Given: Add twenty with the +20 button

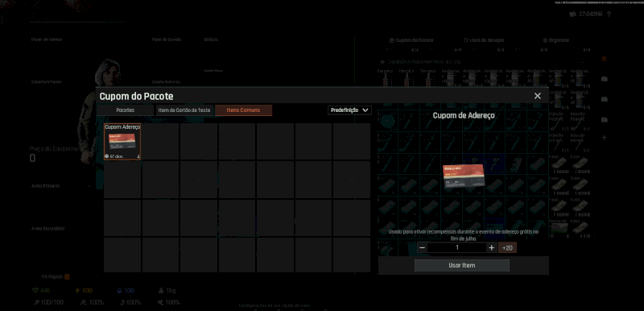Looking at the screenshot, I should point(507,247).
